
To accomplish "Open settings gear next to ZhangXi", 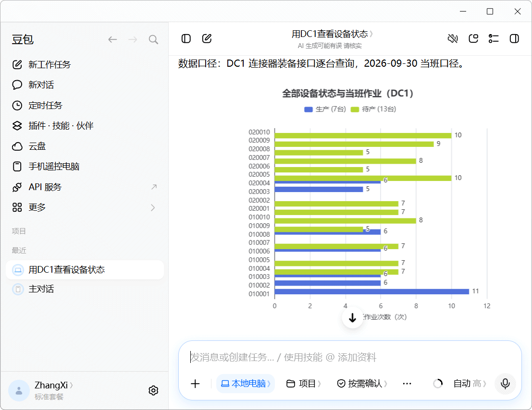I will point(153,390).
